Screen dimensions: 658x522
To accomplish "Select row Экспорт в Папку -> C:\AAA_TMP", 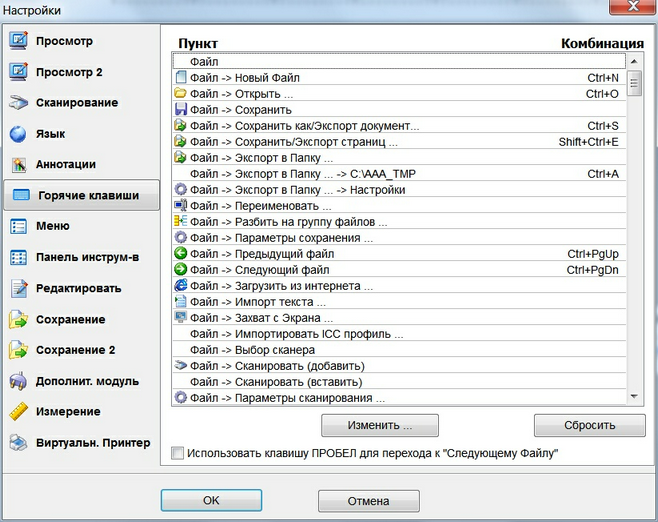I will [x=399, y=174].
